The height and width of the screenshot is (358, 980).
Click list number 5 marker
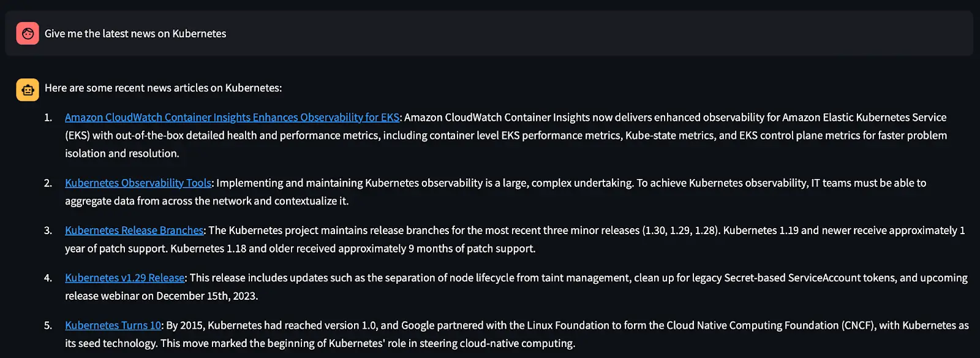(x=48, y=326)
